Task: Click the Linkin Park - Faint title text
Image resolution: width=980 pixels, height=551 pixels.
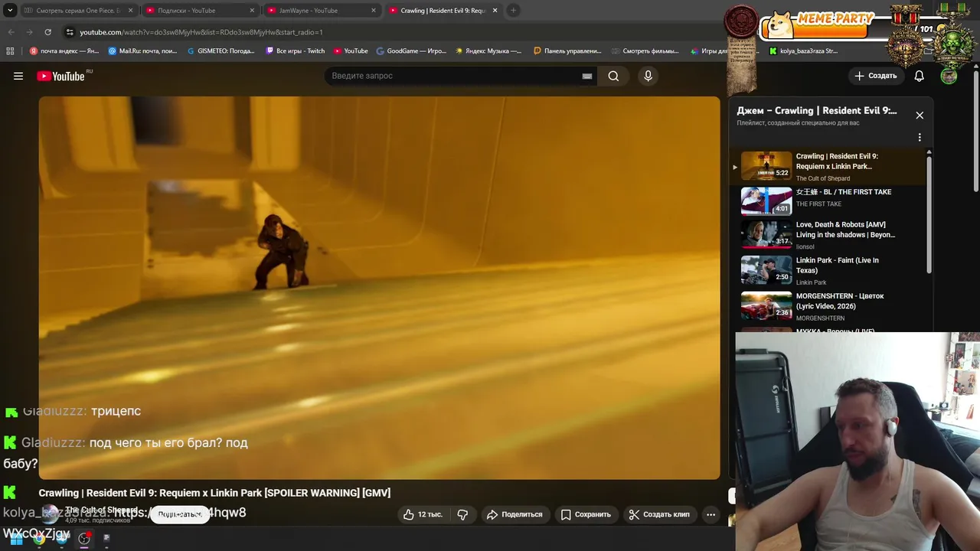Action: [x=838, y=265]
